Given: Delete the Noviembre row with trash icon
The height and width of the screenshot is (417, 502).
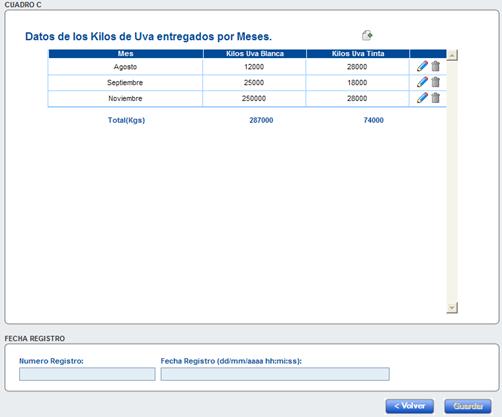Looking at the screenshot, I should tap(436, 98).
